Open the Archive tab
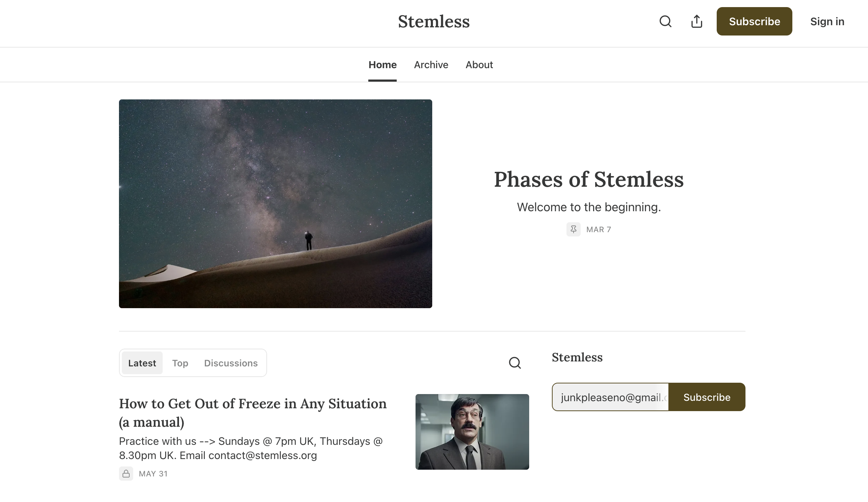868x502 pixels. 431,65
